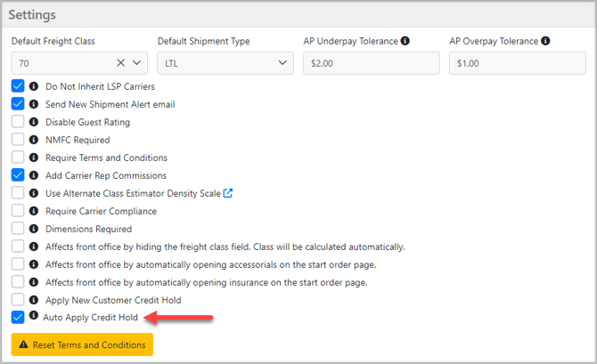Click info icon beside Auto Apply Credit Hold
This screenshot has width=597, height=364.
[33, 316]
